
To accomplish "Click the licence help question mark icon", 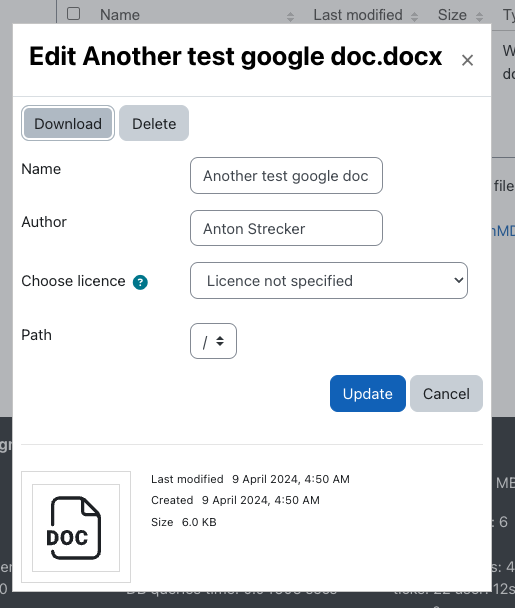I will tap(140, 282).
